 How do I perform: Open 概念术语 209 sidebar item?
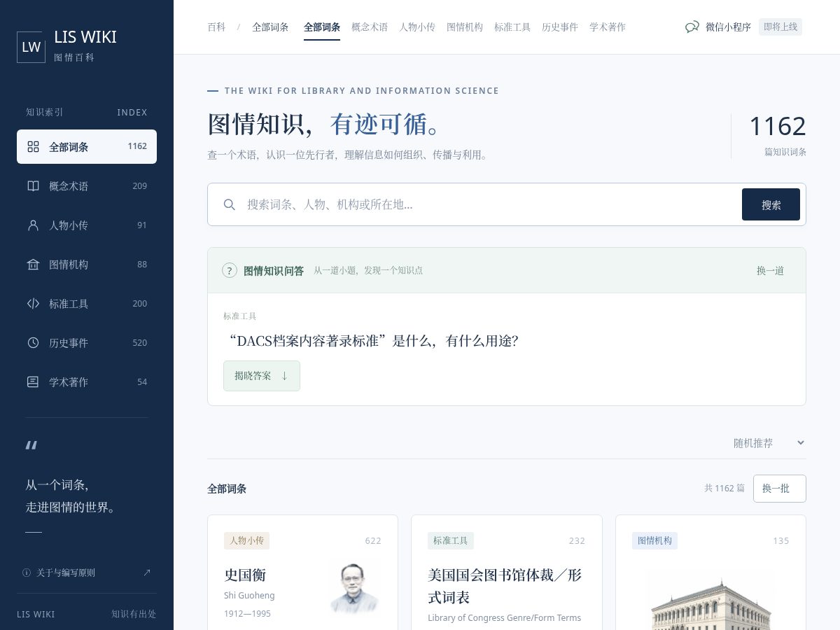click(87, 186)
